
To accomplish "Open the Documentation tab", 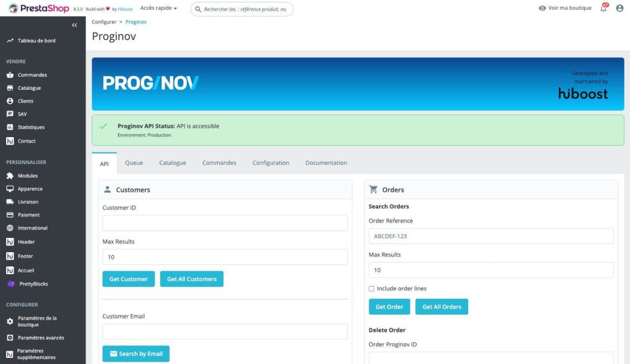I will coord(326,163).
